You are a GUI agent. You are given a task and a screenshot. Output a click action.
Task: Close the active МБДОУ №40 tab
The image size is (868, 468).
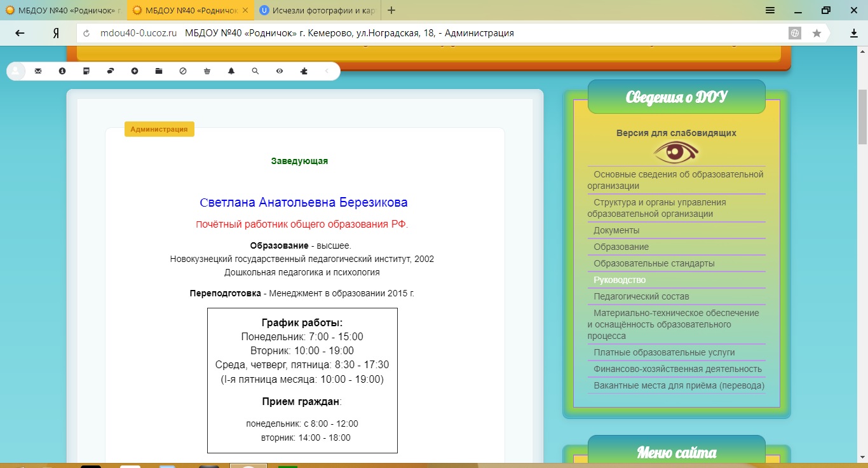pyautogui.click(x=247, y=10)
